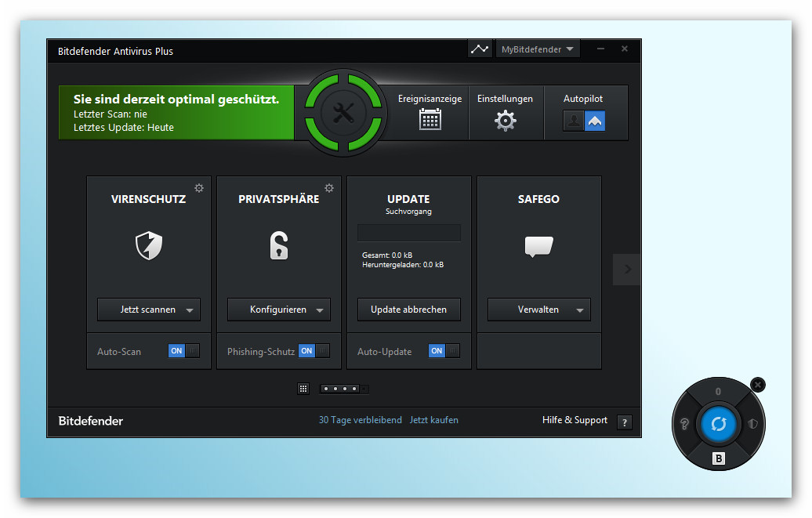Open the MyBitdefender dropdown
The width and height of the screenshot is (812, 518).
pyautogui.click(x=538, y=48)
